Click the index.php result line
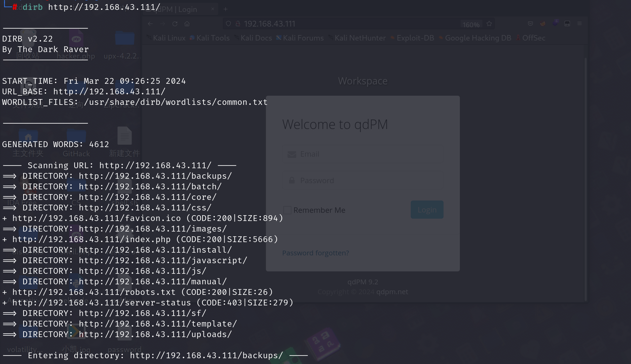The width and height of the screenshot is (631, 364). [x=140, y=239]
